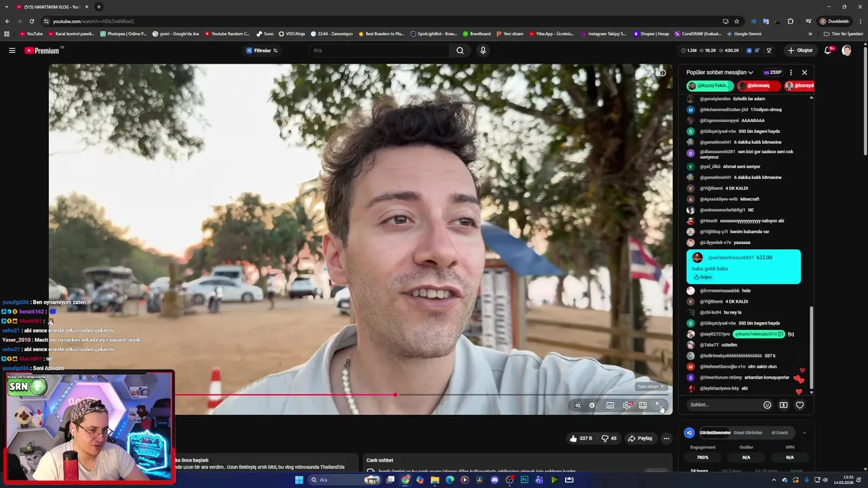The width and height of the screenshot is (868, 488).
Task: Open Super Chat purchase dollar icon
Action: pyautogui.click(x=783, y=405)
